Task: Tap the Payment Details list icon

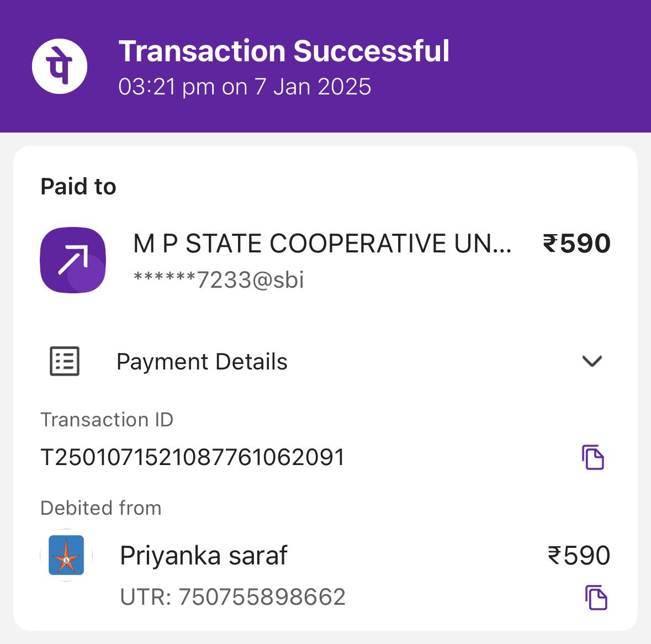Action: (65, 361)
